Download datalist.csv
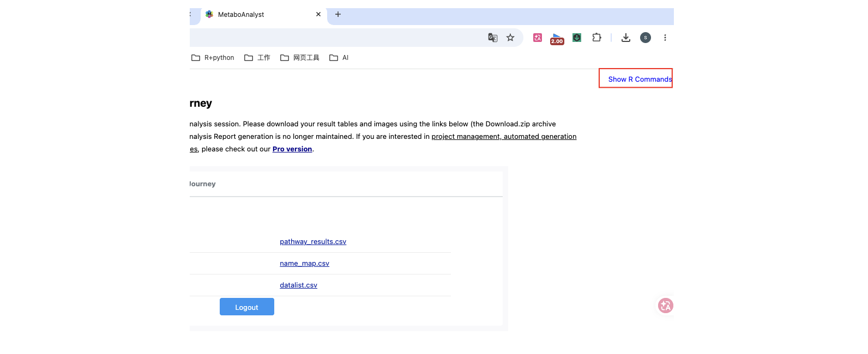This screenshot has width=868, height=354. [x=298, y=285]
